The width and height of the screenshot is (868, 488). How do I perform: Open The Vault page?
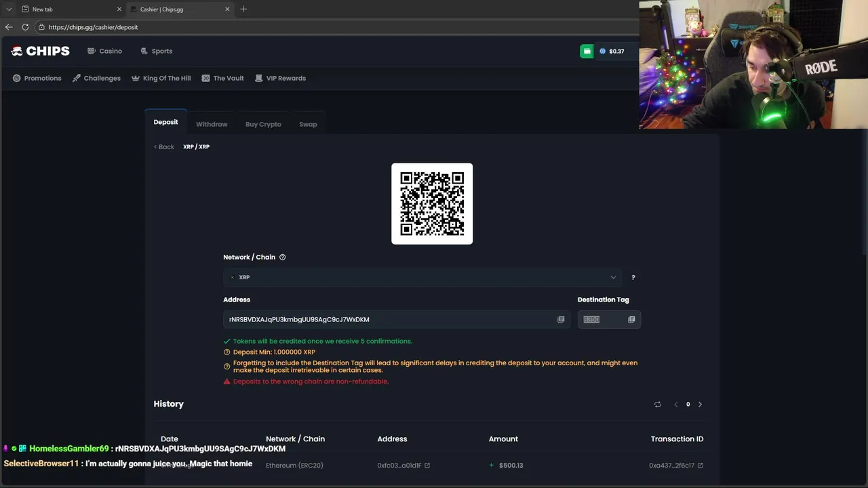pyautogui.click(x=222, y=78)
